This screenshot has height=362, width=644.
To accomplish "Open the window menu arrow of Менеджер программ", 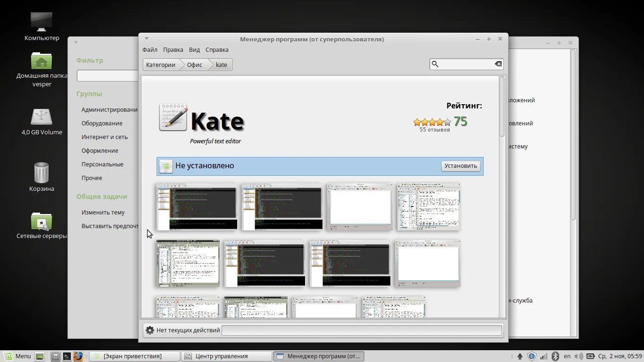I will 147,39.
